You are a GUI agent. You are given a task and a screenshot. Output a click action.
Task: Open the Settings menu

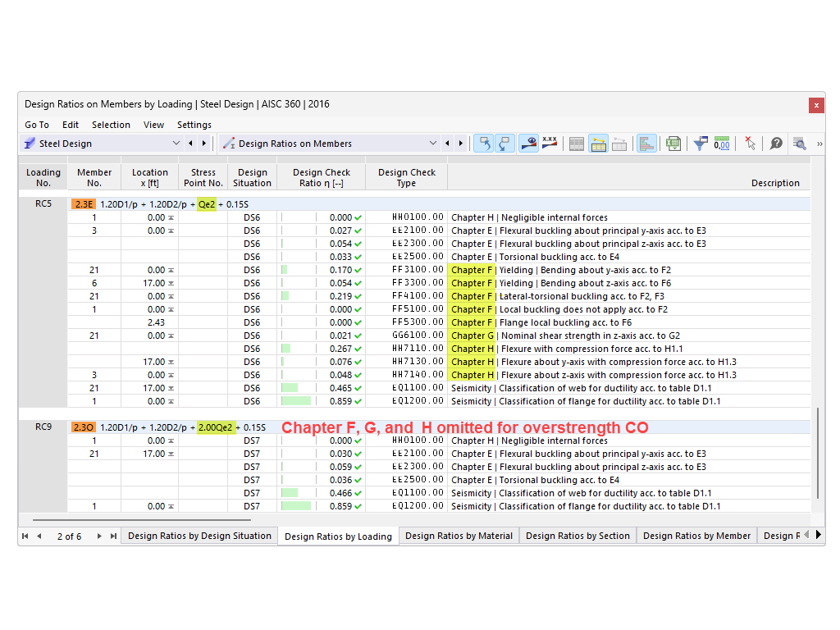(194, 125)
